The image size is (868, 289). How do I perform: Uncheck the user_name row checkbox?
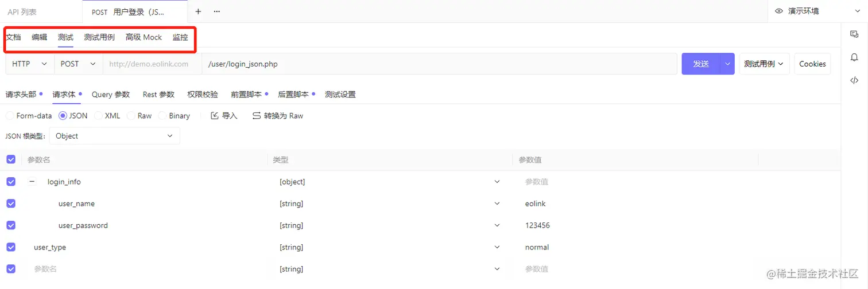coord(11,204)
